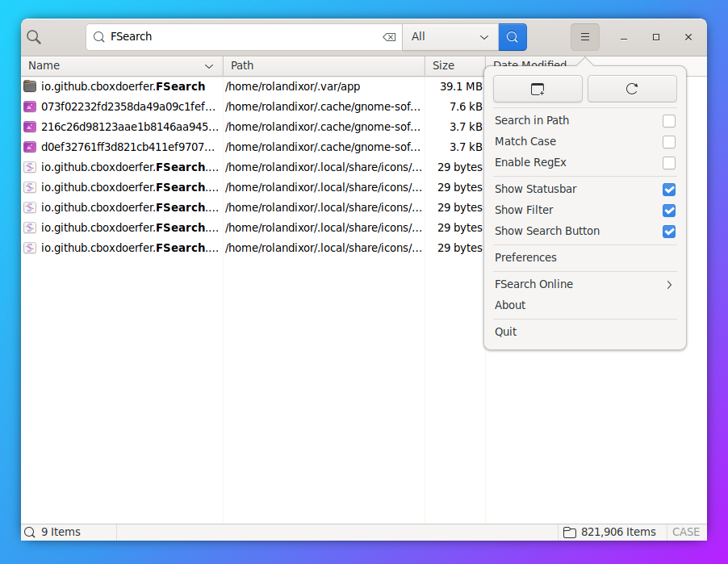Refresh the file database
728x564 pixels.
[x=632, y=89]
